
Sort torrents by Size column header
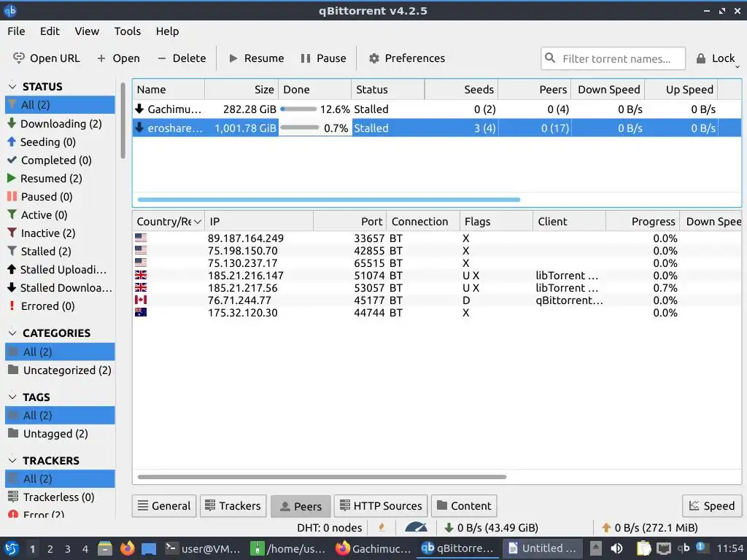(241, 89)
